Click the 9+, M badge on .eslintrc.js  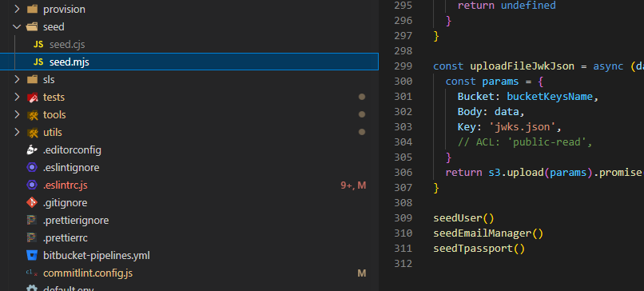pyautogui.click(x=353, y=185)
